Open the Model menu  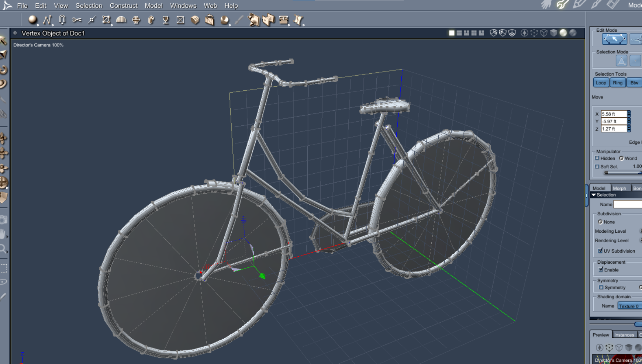(153, 6)
